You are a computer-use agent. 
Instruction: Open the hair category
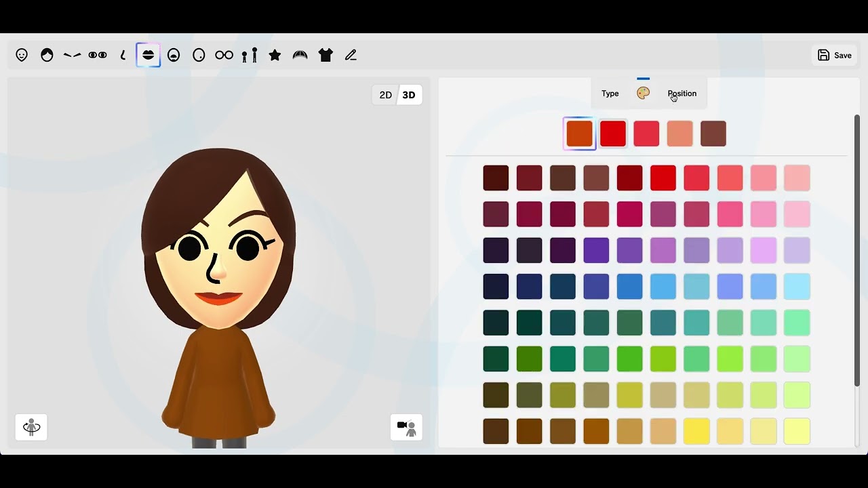[x=47, y=56]
